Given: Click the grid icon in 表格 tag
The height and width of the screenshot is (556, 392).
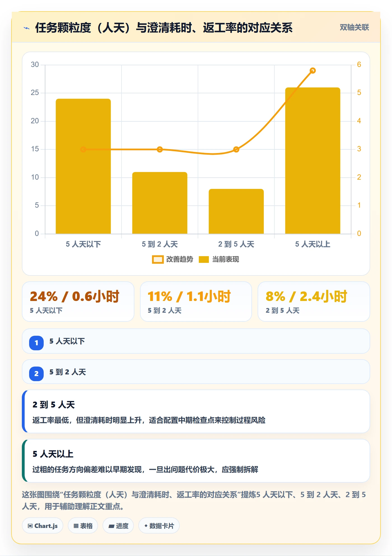Looking at the screenshot, I should pos(76,526).
